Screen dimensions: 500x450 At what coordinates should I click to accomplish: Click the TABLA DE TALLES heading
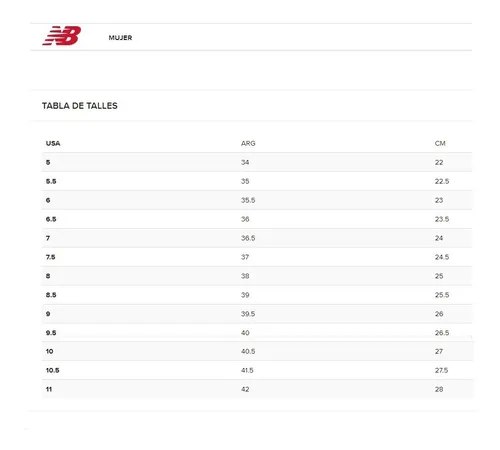coord(80,106)
